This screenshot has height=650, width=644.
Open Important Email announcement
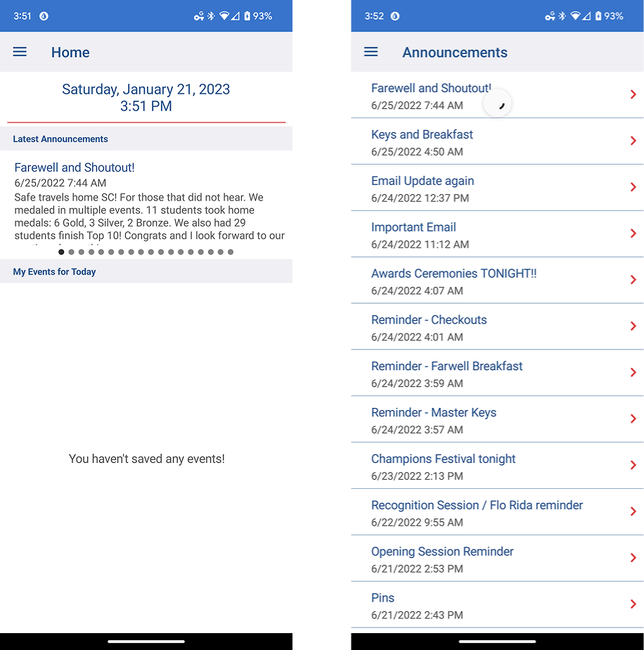coord(497,234)
